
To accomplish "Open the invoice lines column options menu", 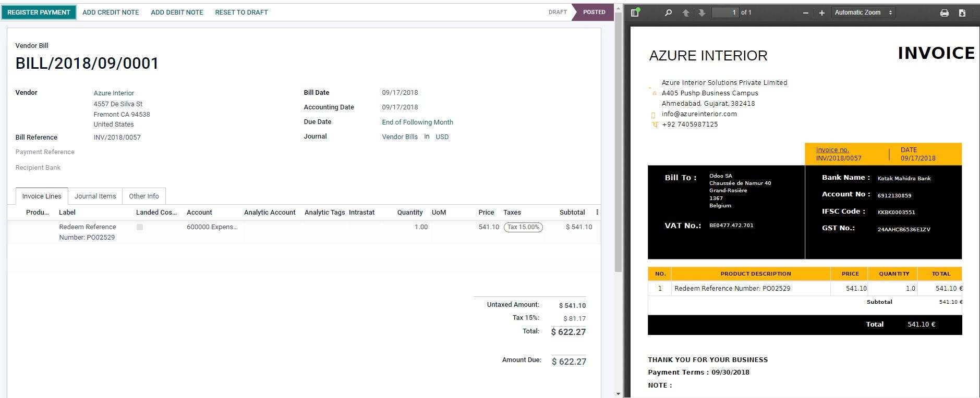I will click(597, 212).
